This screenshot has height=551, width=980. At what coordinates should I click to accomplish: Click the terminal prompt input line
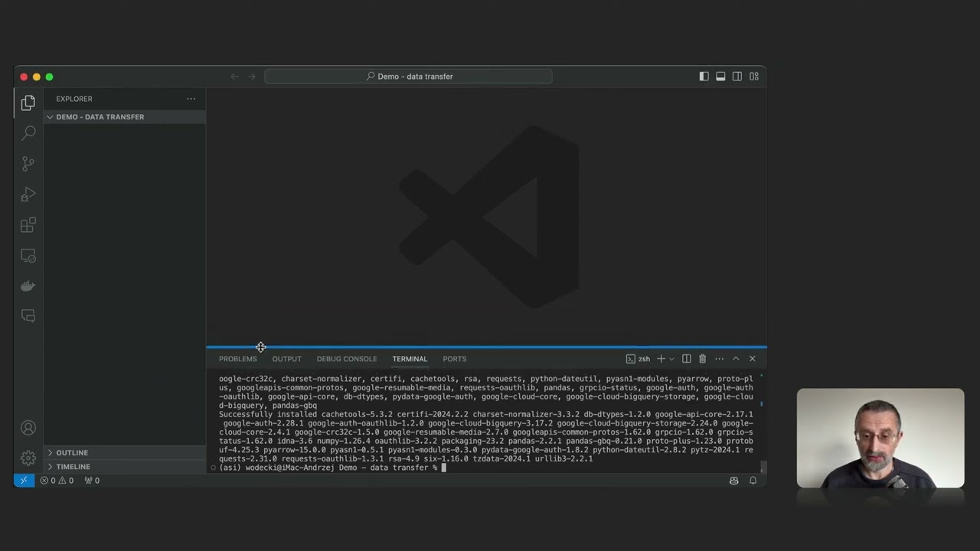(485, 468)
